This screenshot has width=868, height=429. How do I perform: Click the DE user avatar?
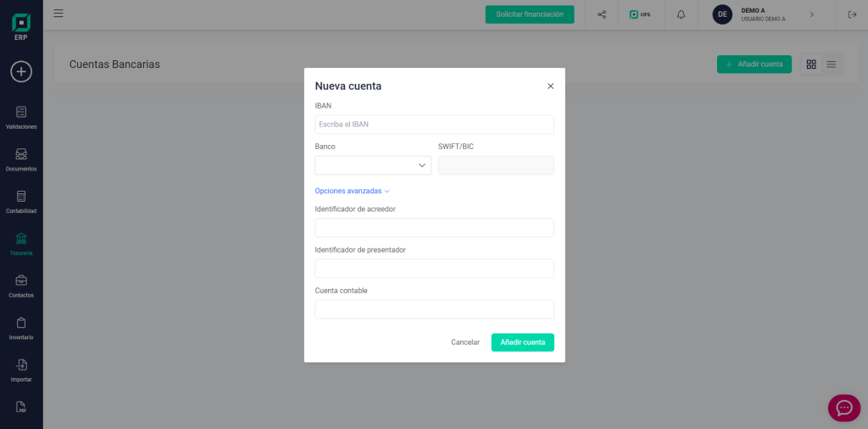(722, 14)
